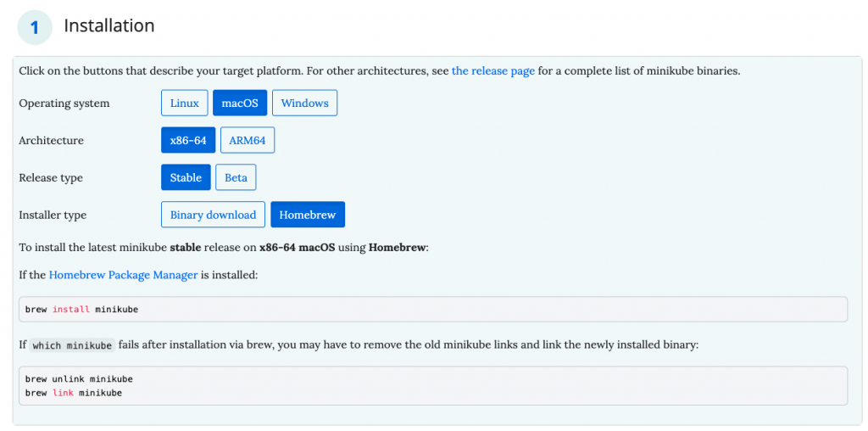Switch release type to Beta
868x431 pixels.
point(236,178)
